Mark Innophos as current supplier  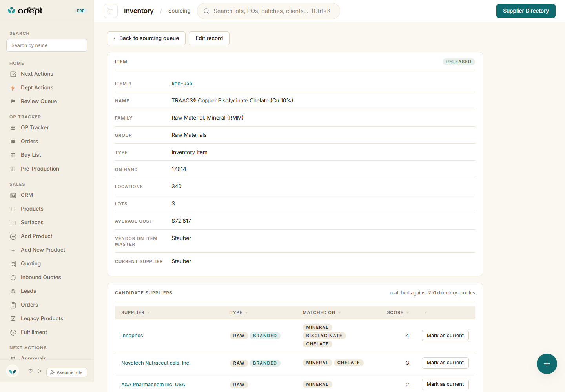[x=445, y=336]
